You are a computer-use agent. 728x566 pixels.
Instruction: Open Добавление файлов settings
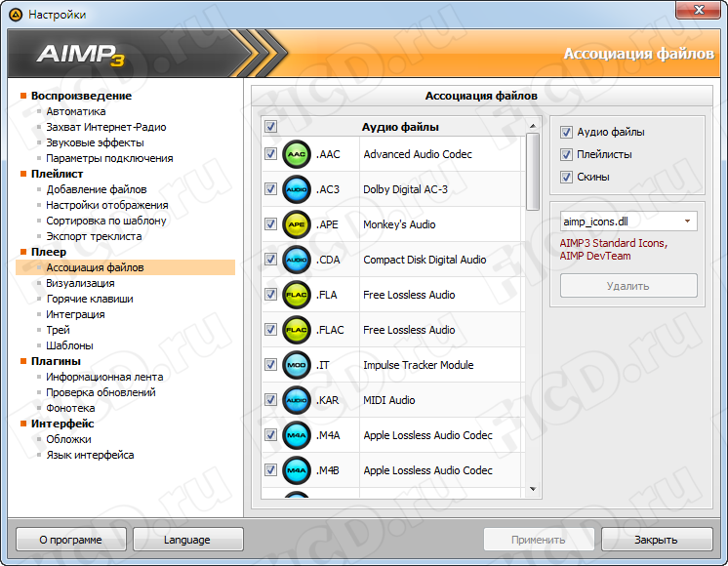[96, 189]
